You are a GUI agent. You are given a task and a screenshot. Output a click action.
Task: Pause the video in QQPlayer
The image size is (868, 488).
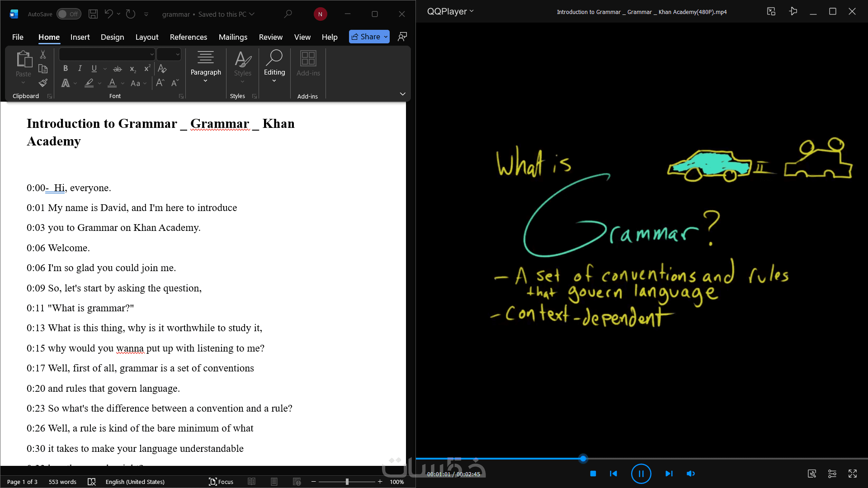click(x=641, y=474)
